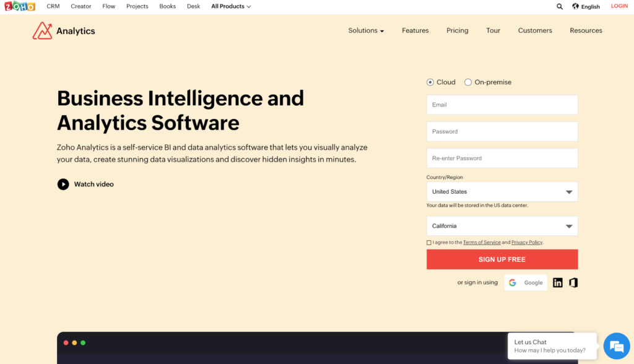Open the search magnifier icon

coord(560,7)
